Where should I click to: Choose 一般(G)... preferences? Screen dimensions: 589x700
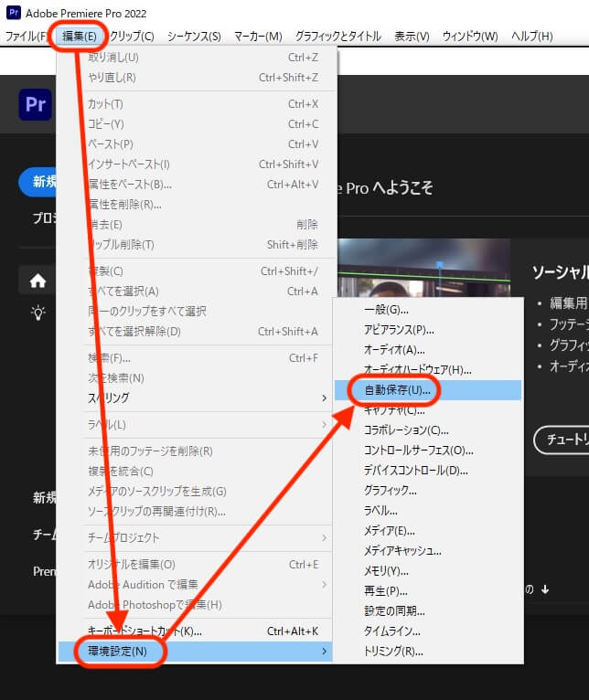[428, 310]
